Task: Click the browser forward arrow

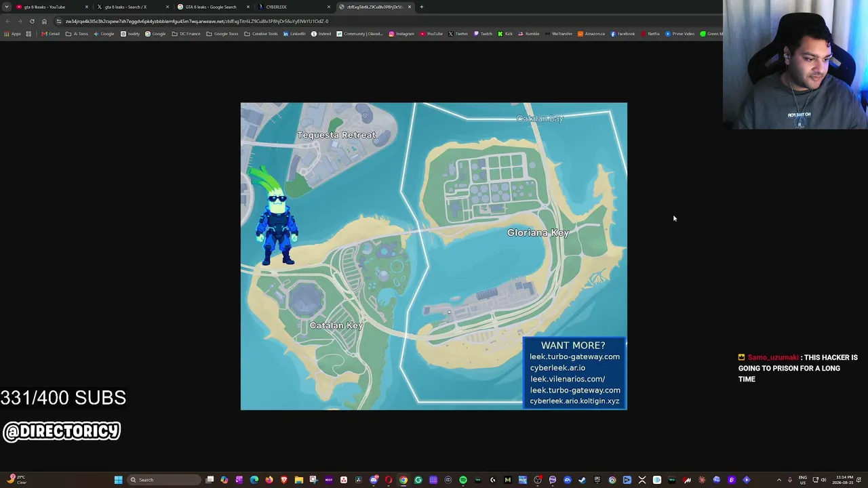Action: (19, 21)
